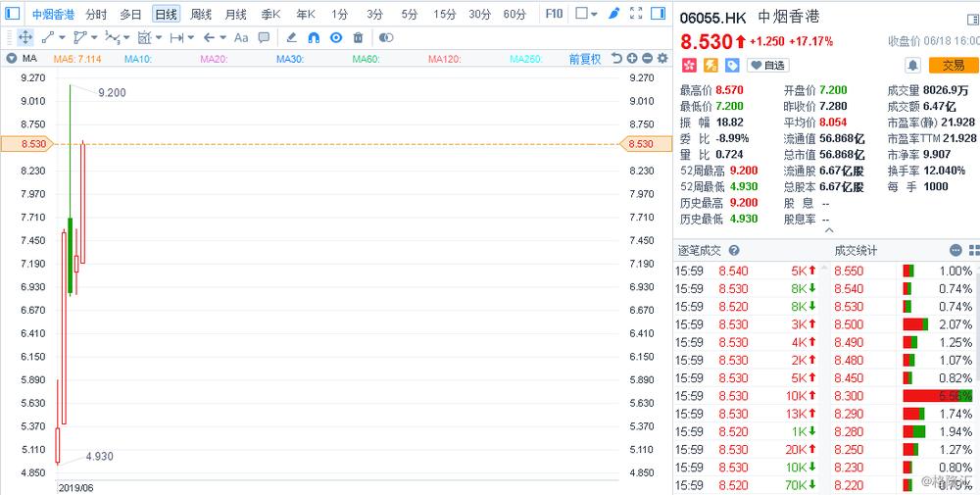This screenshot has width=980, height=495.
Task: Select the move/crosshair cursor tool
Action: coord(25,37)
